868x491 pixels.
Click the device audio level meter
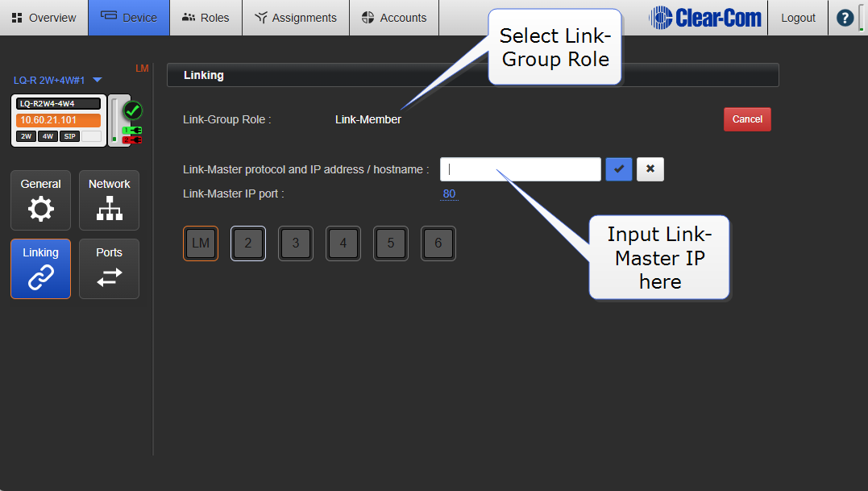coord(114,119)
